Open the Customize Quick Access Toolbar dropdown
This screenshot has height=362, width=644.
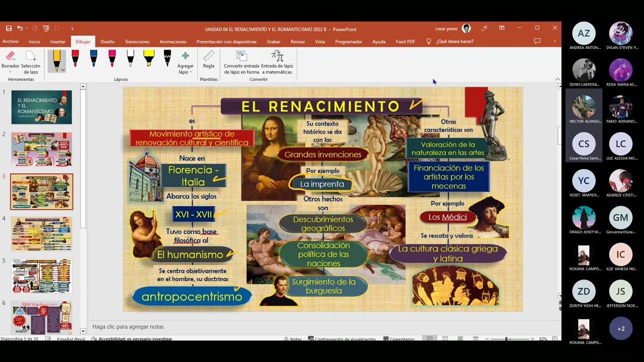[x=72, y=29]
